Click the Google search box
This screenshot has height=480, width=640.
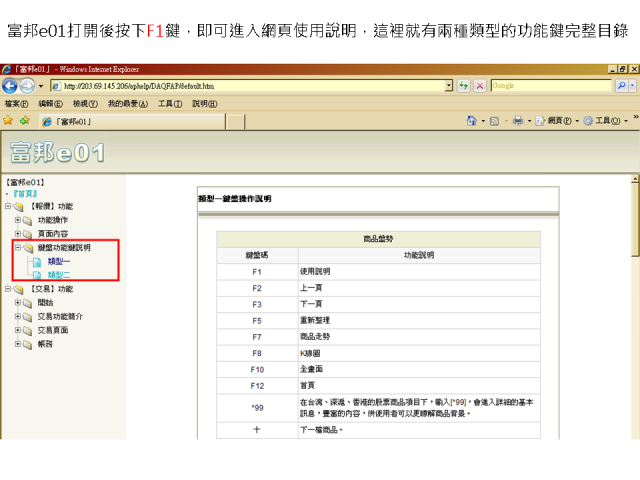[551, 86]
